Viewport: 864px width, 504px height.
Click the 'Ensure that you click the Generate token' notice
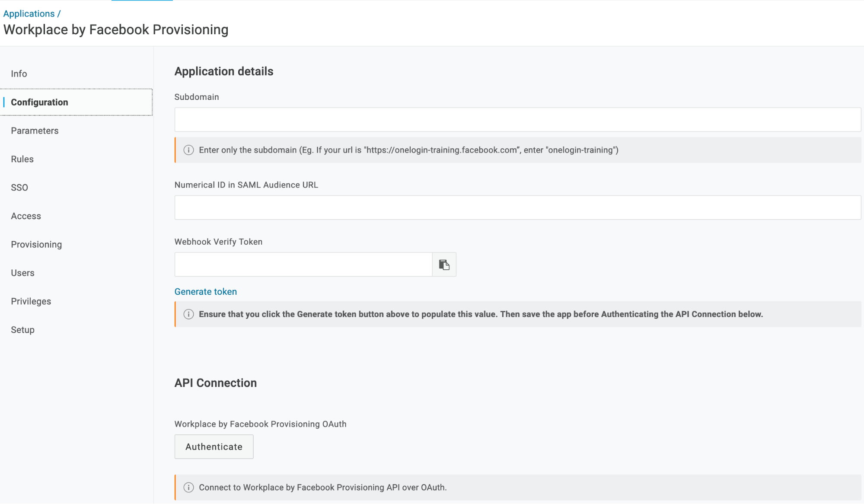[481, 314]
